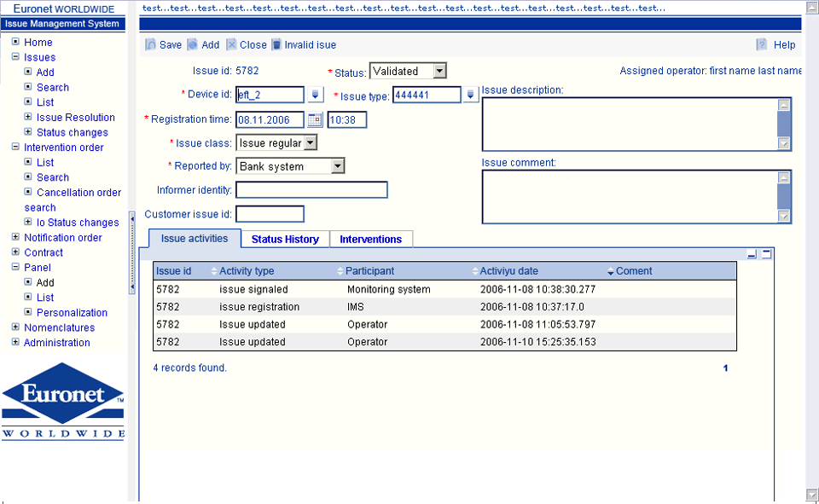Screen dimensions: 819x504
Task: Open the Status dropdown showing Validated
Action: 439,72
